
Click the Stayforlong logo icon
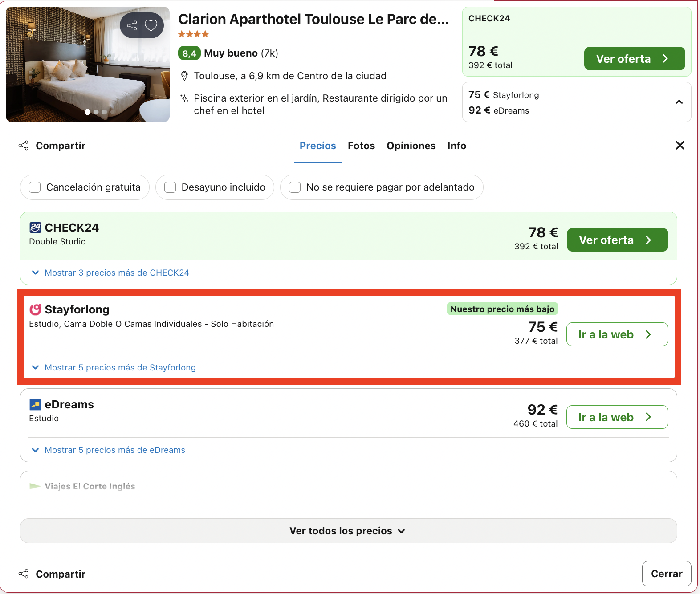[35, 309]
